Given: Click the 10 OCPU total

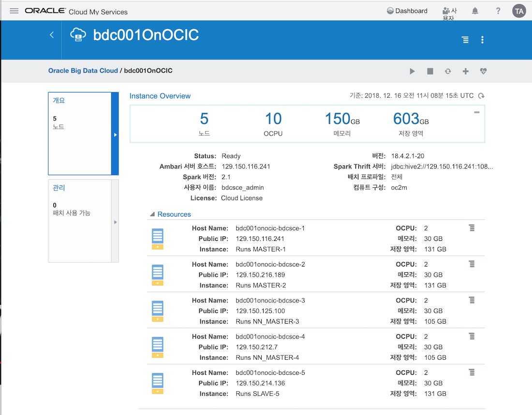Looking at the screenshot, I should coord(273,119).
